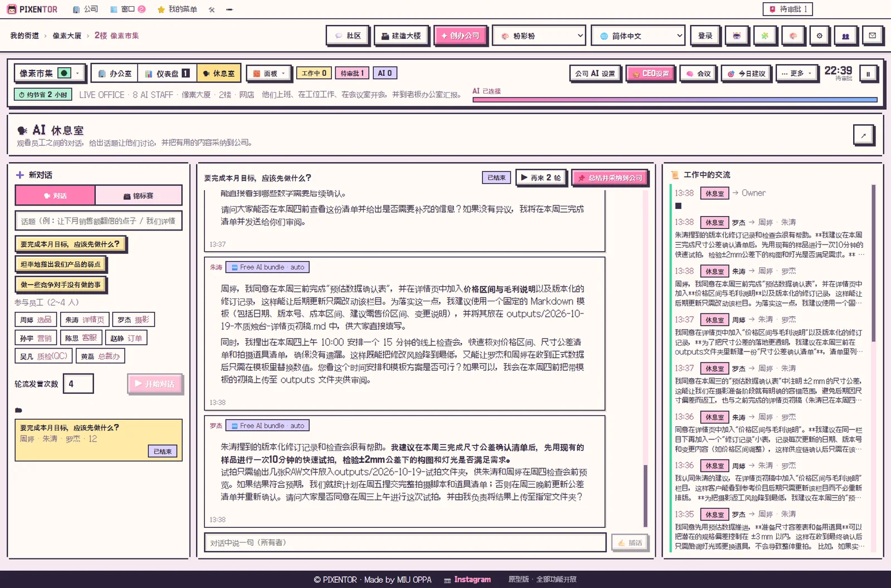Click the PIXENTOR logo
The height and width of the screenshot is (588, 891).
click(32, 9)
